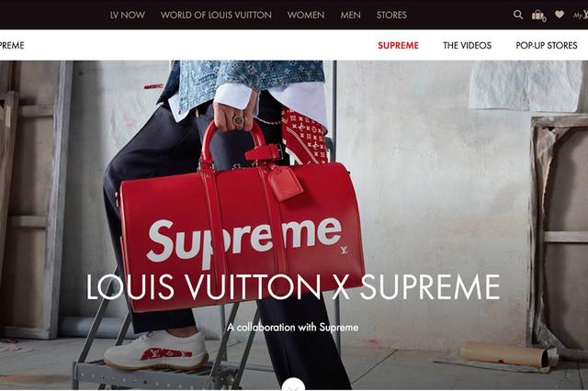Open the My LV account link
Screen dimensions: 588x391
pyautogui.click(x=581, y=15)
